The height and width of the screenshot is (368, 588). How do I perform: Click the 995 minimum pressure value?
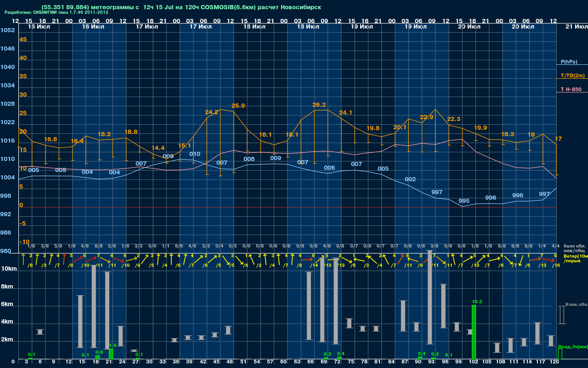pyautogui.click(x=464, y=201)
